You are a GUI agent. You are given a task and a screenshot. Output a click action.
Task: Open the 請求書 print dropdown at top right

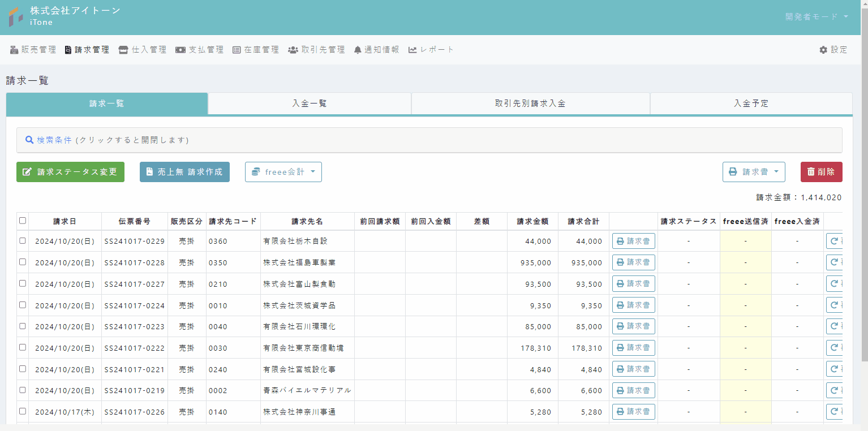click(x=754, y=172)
